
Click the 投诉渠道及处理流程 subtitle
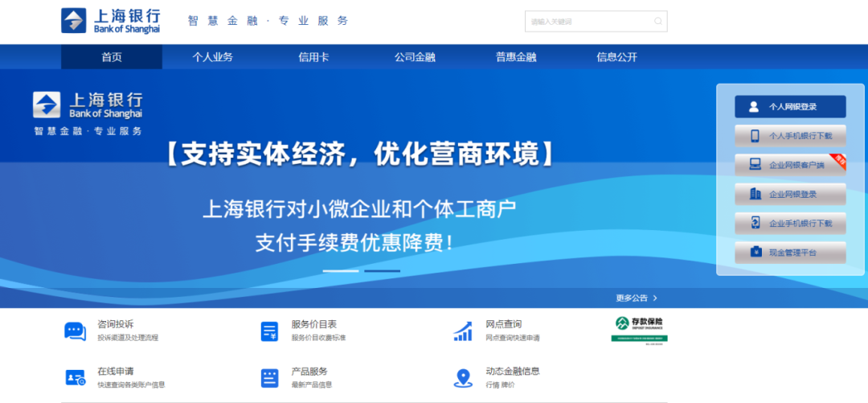coord(128,338)
